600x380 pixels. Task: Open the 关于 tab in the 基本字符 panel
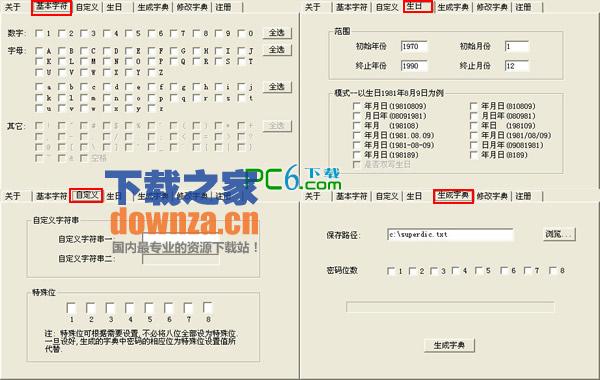13,7
